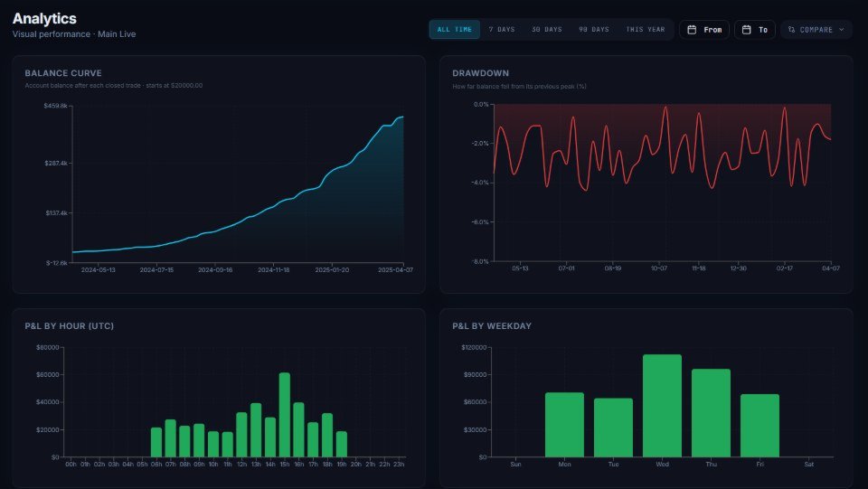Click the 2024-05-13 balance date label
This screenshot has width=868, height=489.
[98, 270]
